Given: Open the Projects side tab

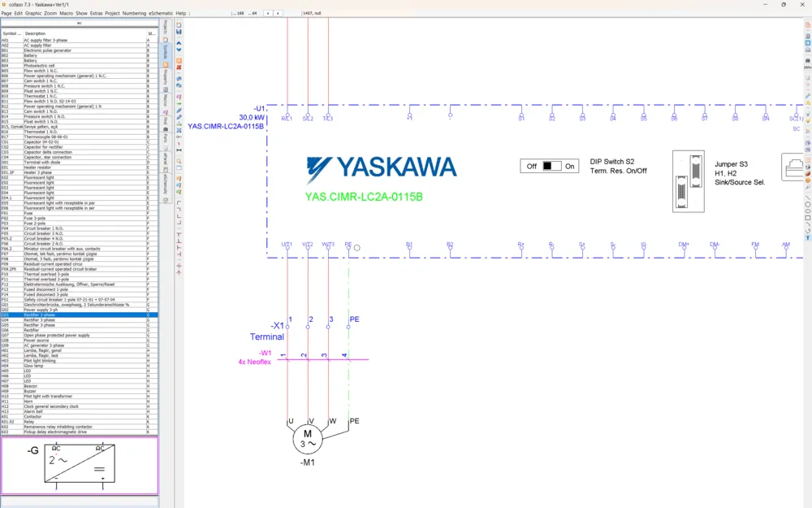Looking at the screenshot, I should 166,28.
